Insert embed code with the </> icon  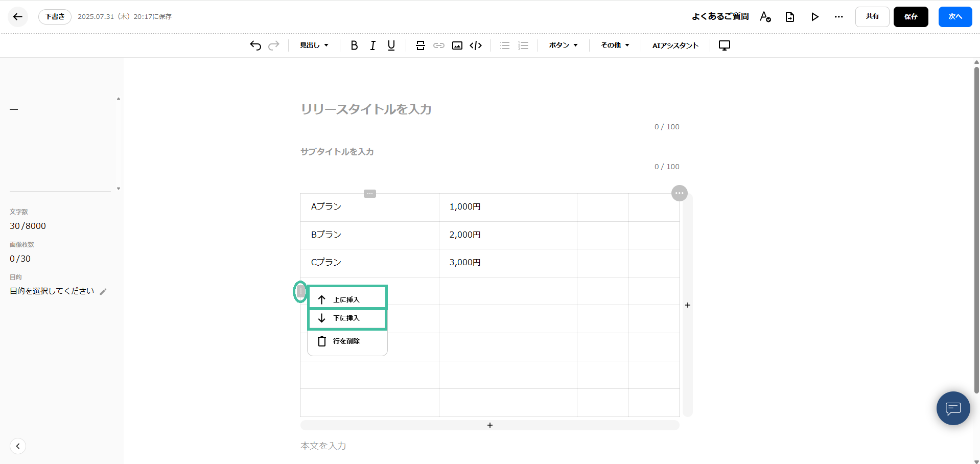coord(475,45)
